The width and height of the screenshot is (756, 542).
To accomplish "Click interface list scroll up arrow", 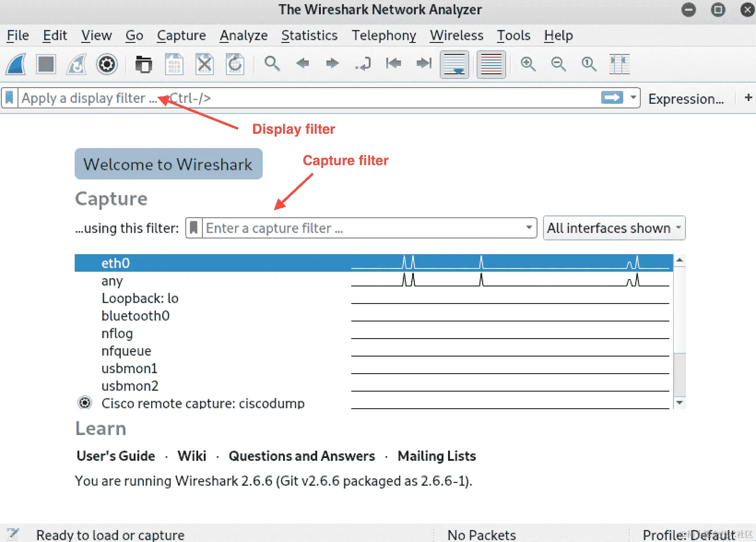I will coord(679,261).
